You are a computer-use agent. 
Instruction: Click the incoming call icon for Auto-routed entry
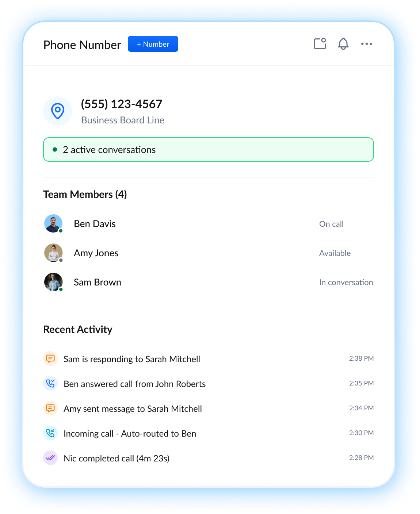(x=50, y=433)
